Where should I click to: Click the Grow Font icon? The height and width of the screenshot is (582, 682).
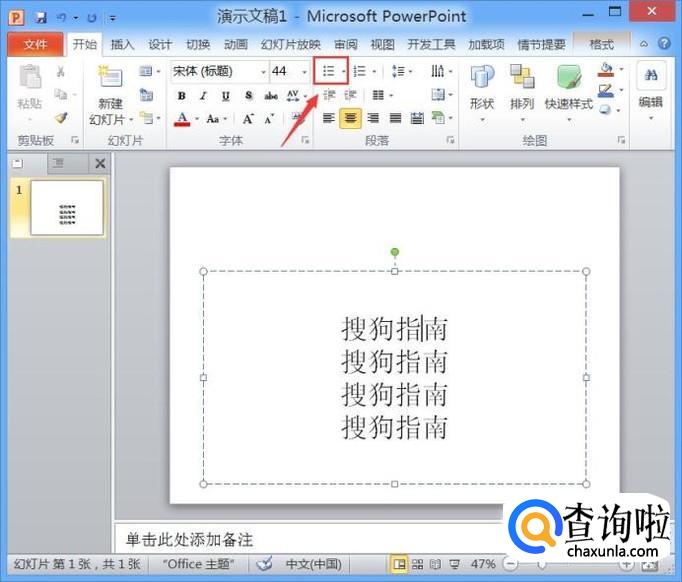tap(248, 118)
